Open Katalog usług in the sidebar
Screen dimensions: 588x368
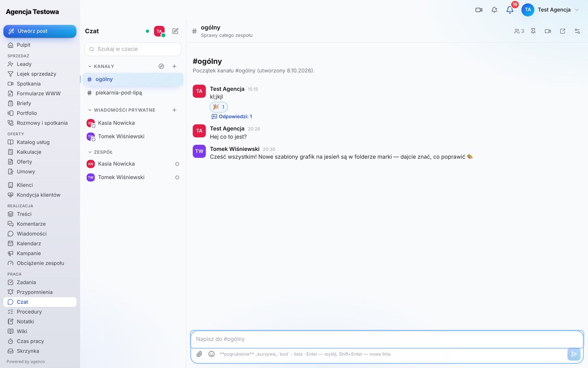[40, 142]
